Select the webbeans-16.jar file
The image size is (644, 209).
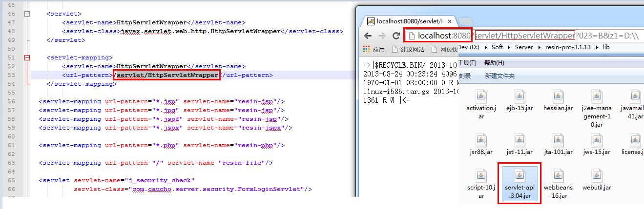(558, 184)
